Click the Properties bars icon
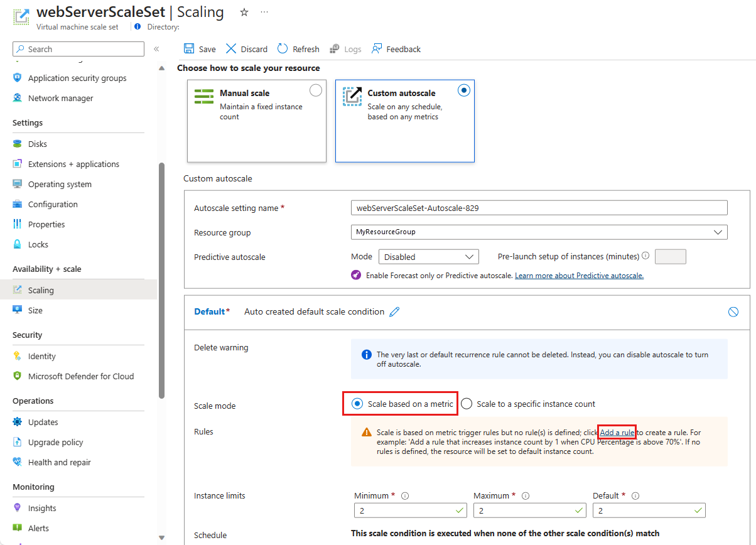The height and width of the screenshot is (545, 756). pos(17,224)
